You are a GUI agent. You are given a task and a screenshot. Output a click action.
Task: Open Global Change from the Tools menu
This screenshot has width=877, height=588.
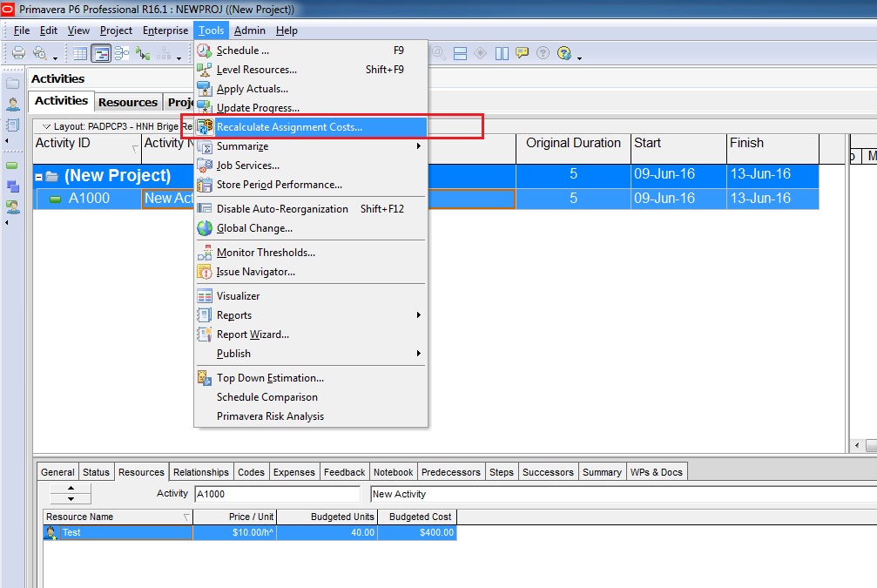tap(254, 228)
